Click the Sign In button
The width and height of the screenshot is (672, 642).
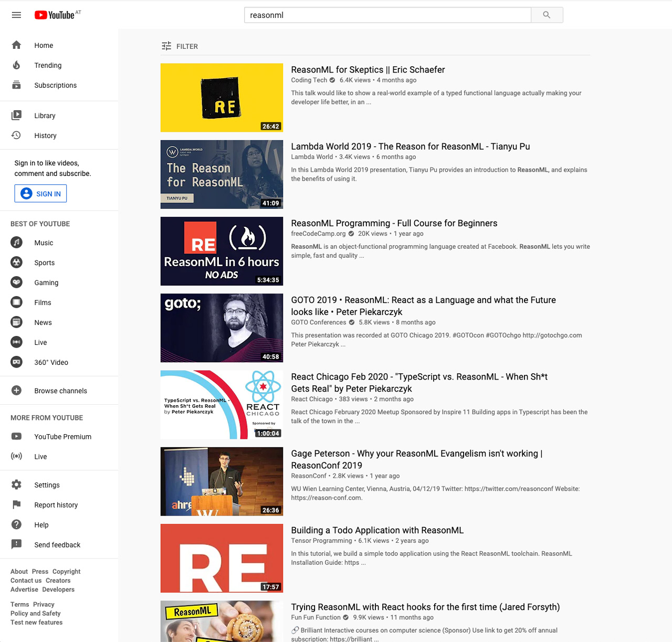click(x=40, y=194)
